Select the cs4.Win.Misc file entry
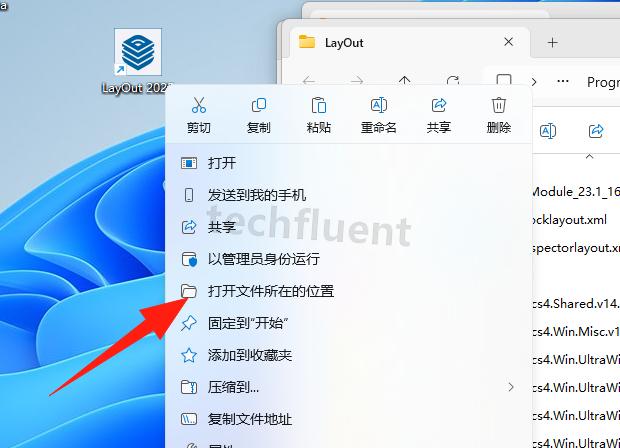The image size is (620, 448). [x=576, y=331]
